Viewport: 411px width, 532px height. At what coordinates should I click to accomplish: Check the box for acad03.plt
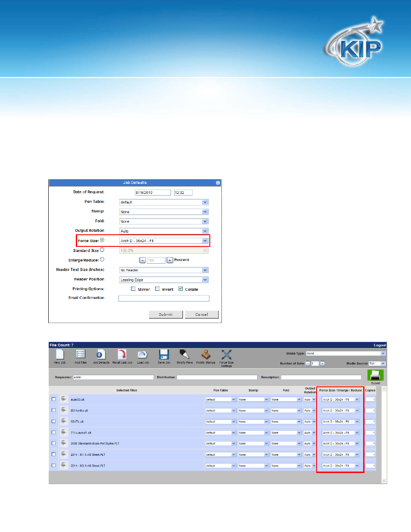coord(54,399)
